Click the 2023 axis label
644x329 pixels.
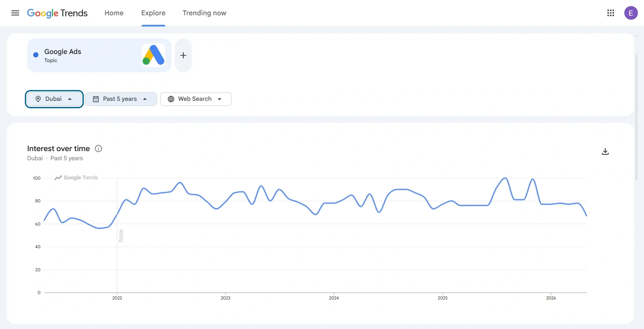tap(225, 298)
